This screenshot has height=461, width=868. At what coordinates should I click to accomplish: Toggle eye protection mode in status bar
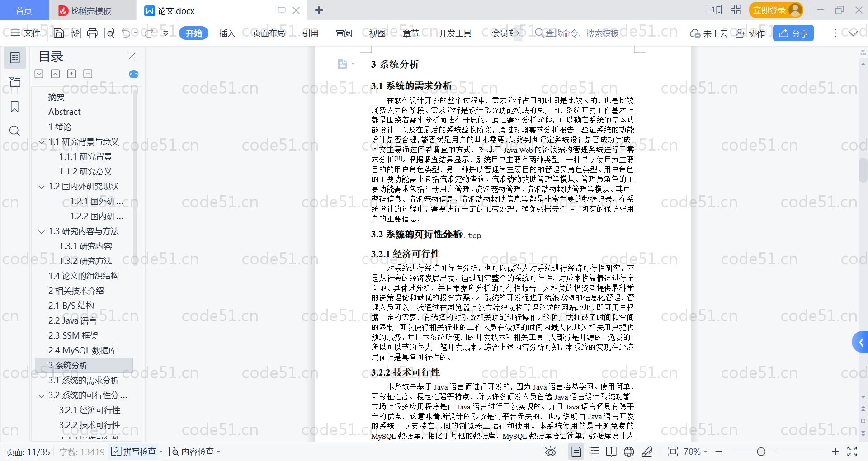[550, 452]
